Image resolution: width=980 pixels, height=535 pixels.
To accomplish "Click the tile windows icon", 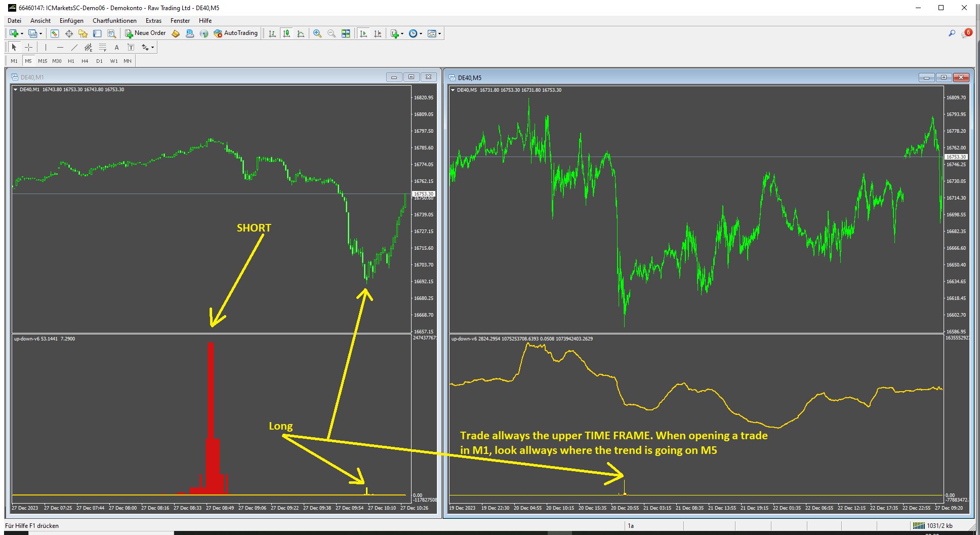I will pos(346,33).
